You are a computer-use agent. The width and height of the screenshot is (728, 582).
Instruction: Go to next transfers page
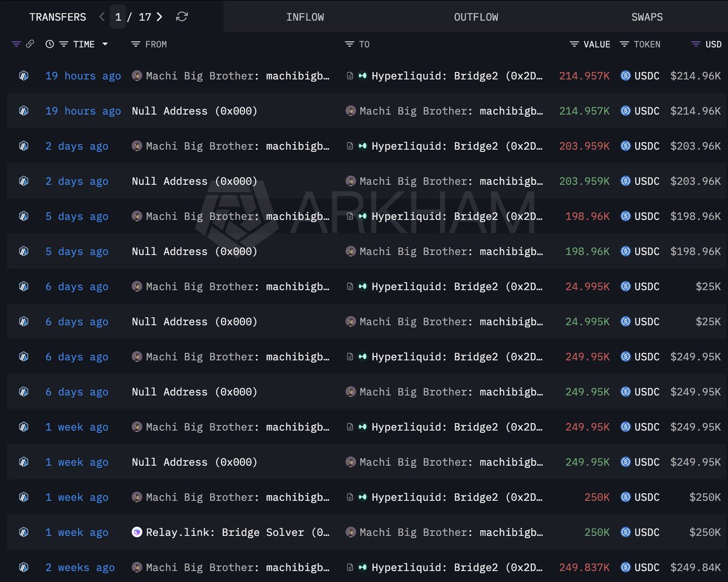pos(160,17)
